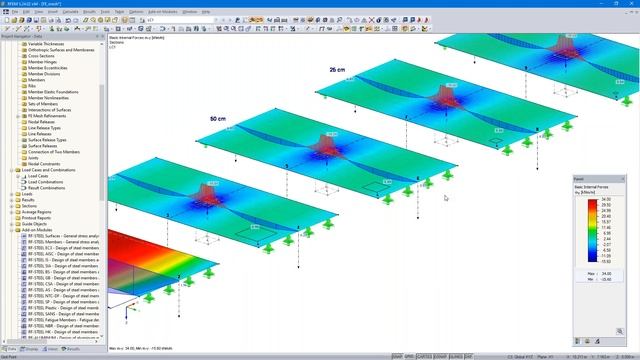Toggle SNAP in the status bar
This screenshot has width=640, height=360.
(x=397, y=357)
